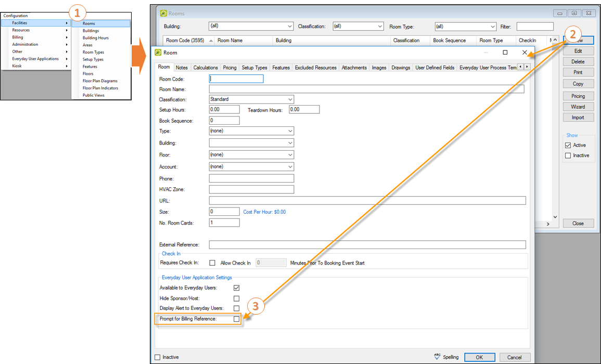Open the Room Type filter dropdown
601x364 pixels.
pos(465,27)
